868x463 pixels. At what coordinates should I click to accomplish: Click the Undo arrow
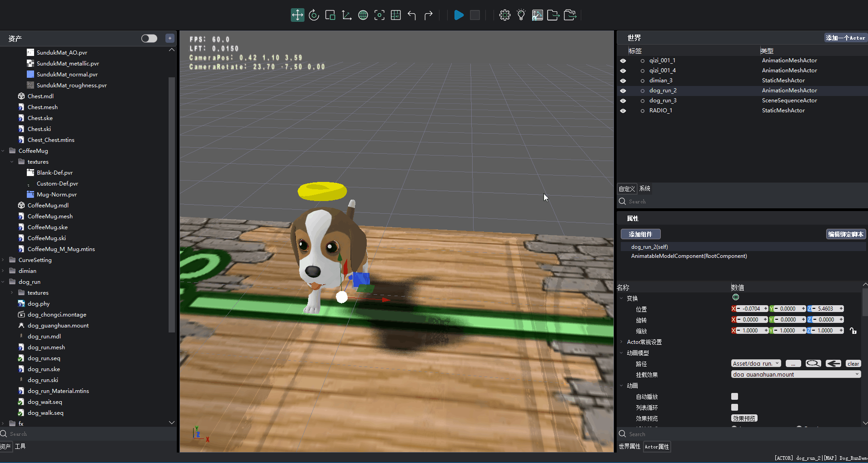coord(412,15)
